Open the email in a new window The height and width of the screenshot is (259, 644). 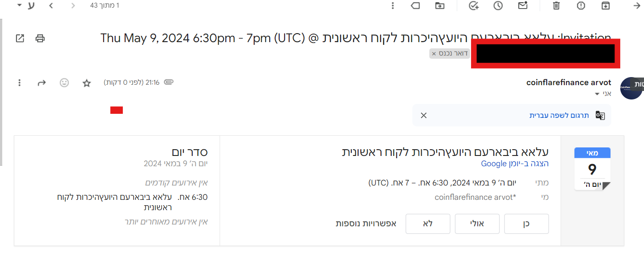click(x=20, y=38)
